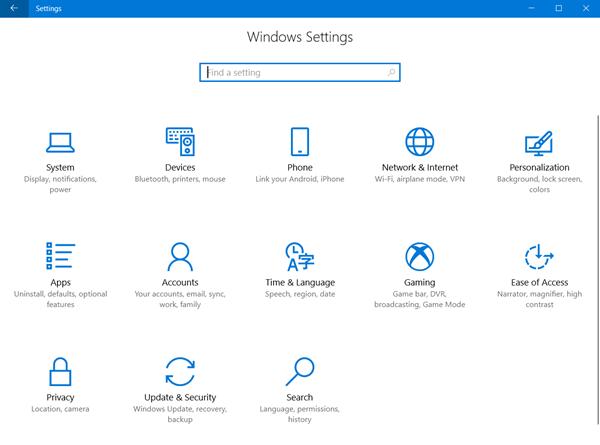Click the System label
Viewport: 600px width, 445px height.
(60, 168)
